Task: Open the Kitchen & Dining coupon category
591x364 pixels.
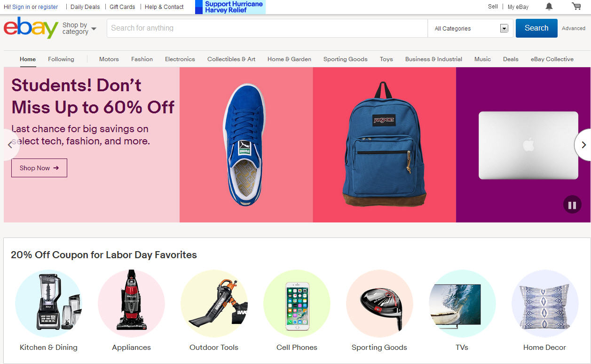Action: pos(48,303)
